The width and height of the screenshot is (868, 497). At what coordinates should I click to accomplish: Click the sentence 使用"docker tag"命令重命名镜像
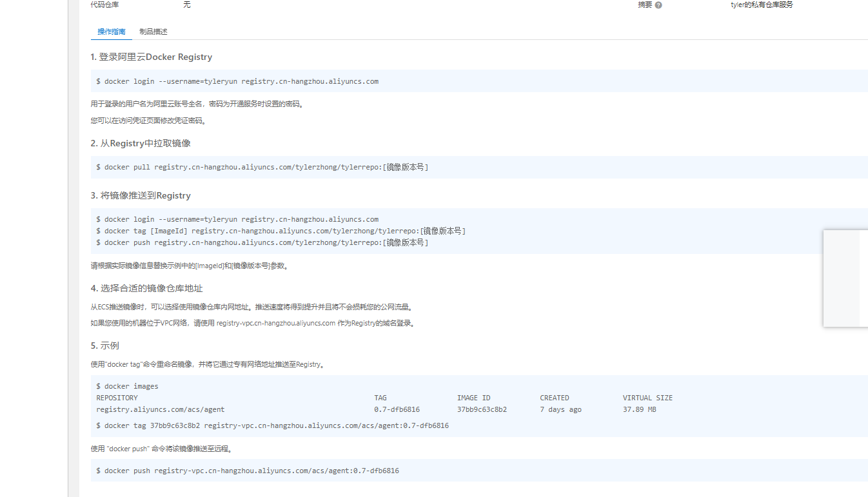tap(208, 364)
